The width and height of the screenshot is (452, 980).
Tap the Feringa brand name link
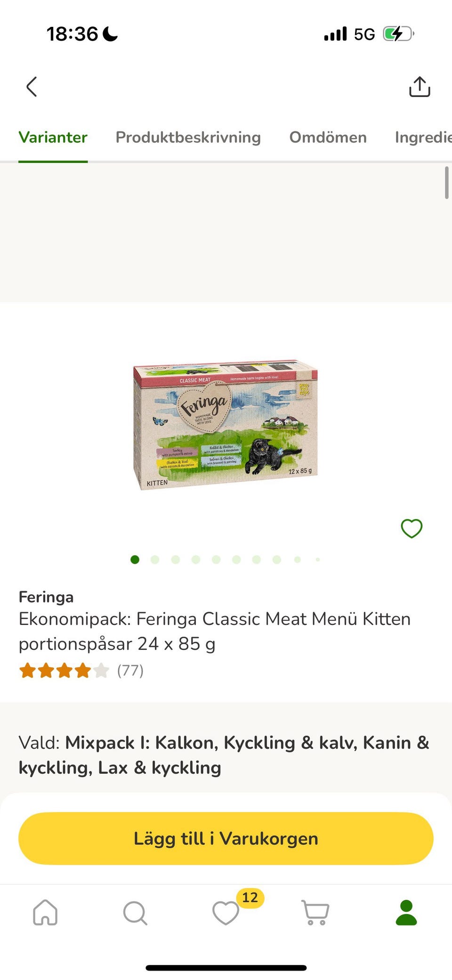[46, 597]
